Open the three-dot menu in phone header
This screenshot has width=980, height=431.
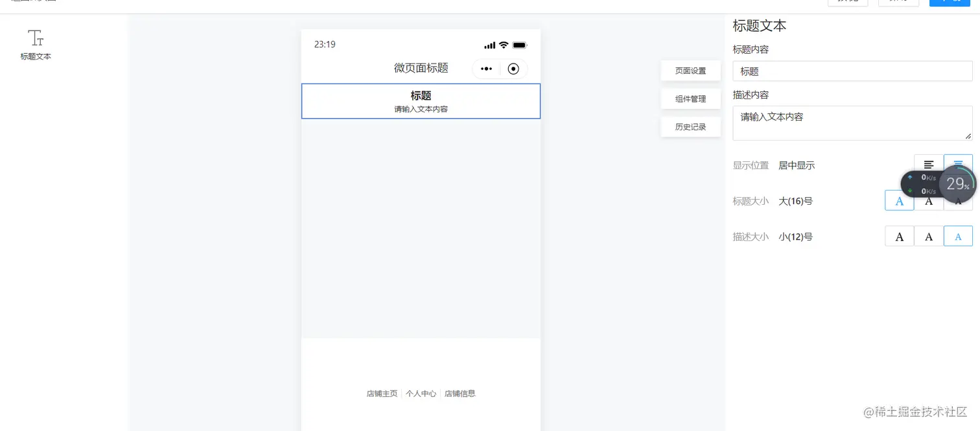(x=486, y=69)
